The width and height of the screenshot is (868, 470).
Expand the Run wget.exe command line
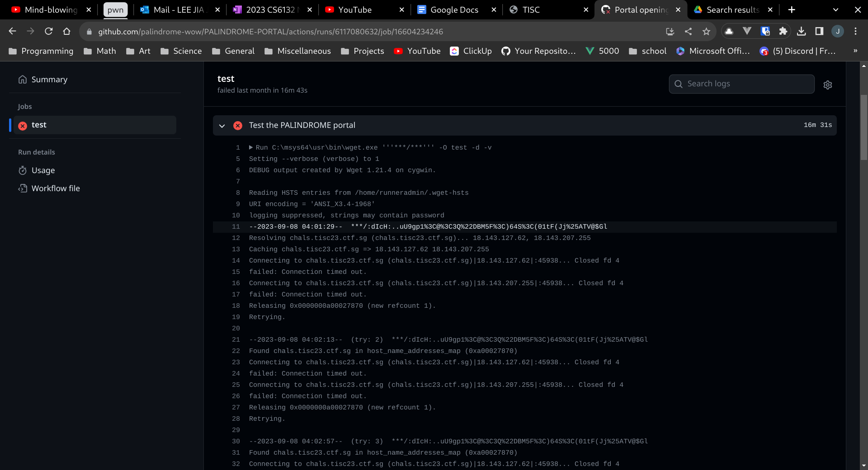pos(251,147)
